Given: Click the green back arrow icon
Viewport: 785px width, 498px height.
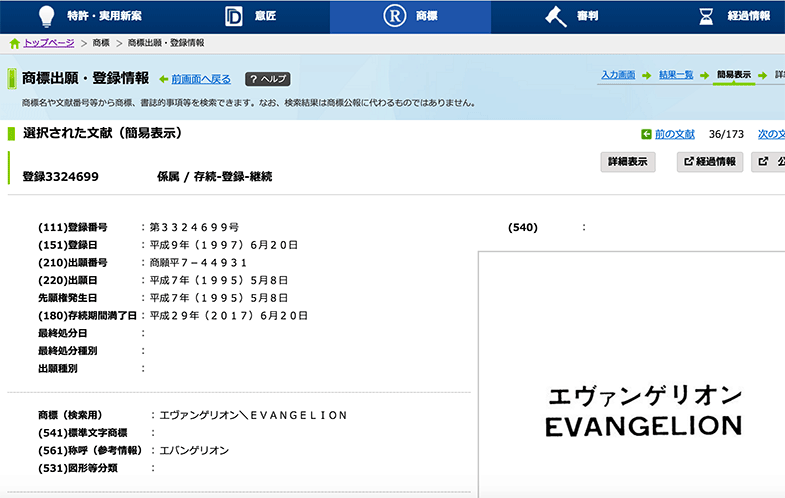Looking at the screenshot, I should click(163, 79).
